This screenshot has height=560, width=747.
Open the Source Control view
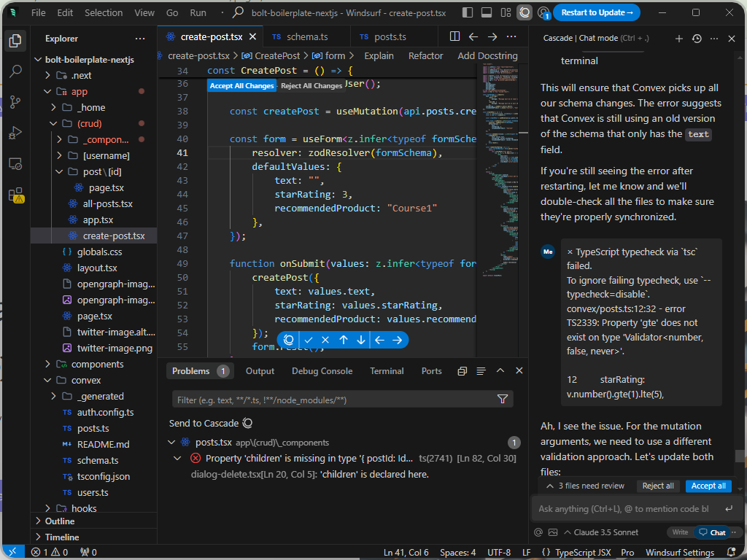(15, 102)
